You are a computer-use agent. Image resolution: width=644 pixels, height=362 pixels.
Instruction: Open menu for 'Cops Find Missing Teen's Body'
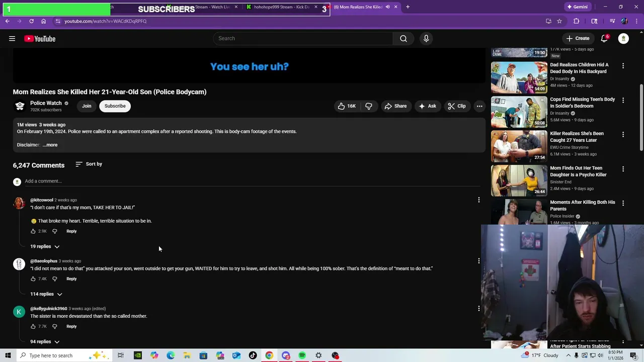click(x=623, y=100)
